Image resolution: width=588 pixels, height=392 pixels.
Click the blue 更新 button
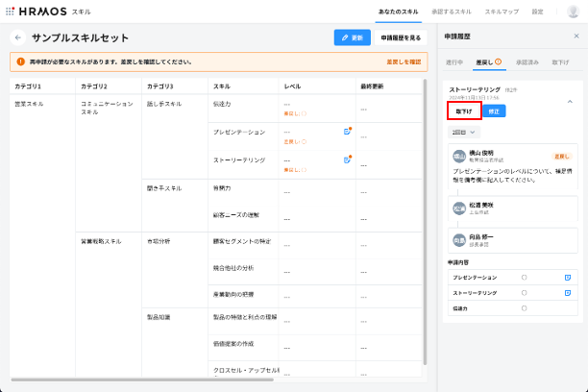[353, 37]
